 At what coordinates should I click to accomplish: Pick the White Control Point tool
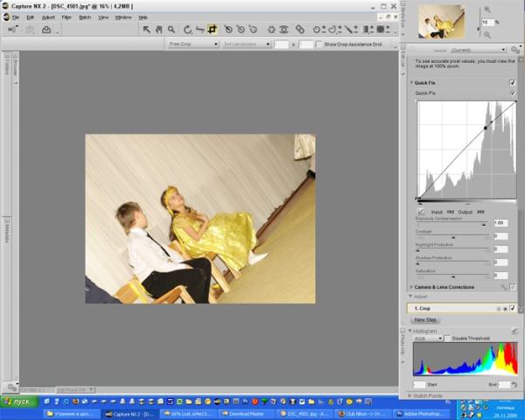[253, 30]
